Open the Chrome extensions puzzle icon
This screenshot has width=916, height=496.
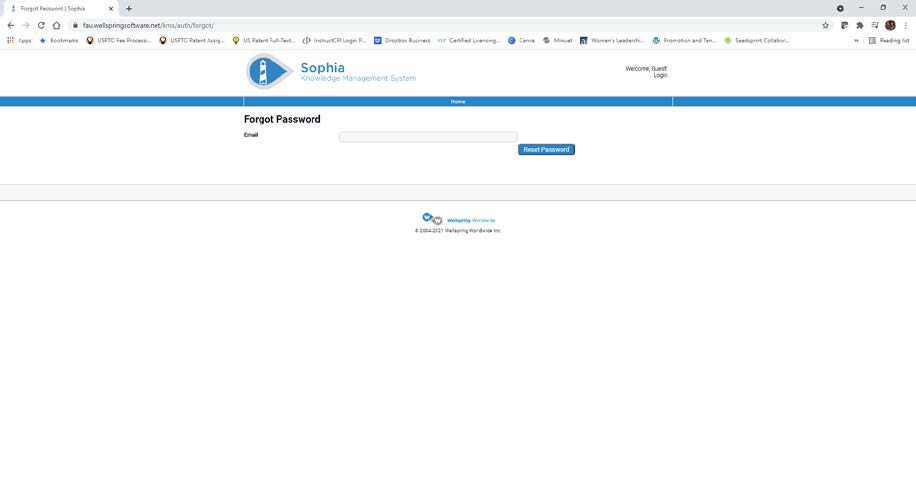(x=859, y=25)
